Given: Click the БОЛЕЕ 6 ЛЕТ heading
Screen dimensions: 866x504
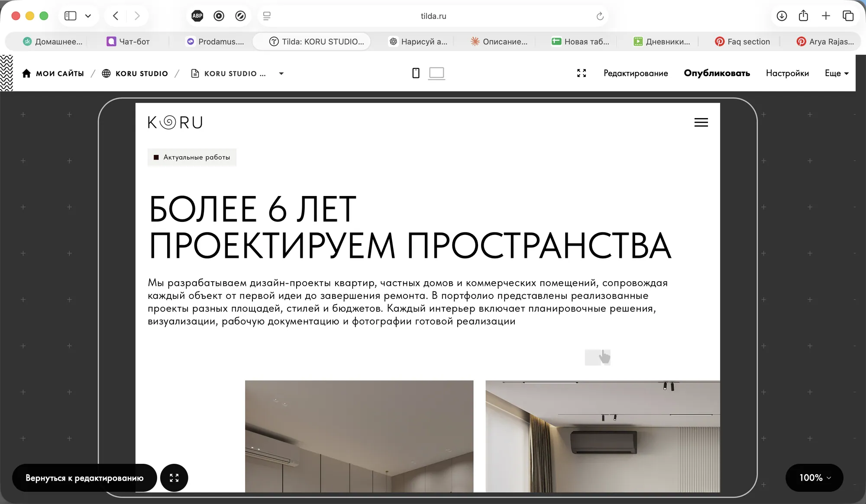Looking at the screenshot, I should (x=252, y=209).
